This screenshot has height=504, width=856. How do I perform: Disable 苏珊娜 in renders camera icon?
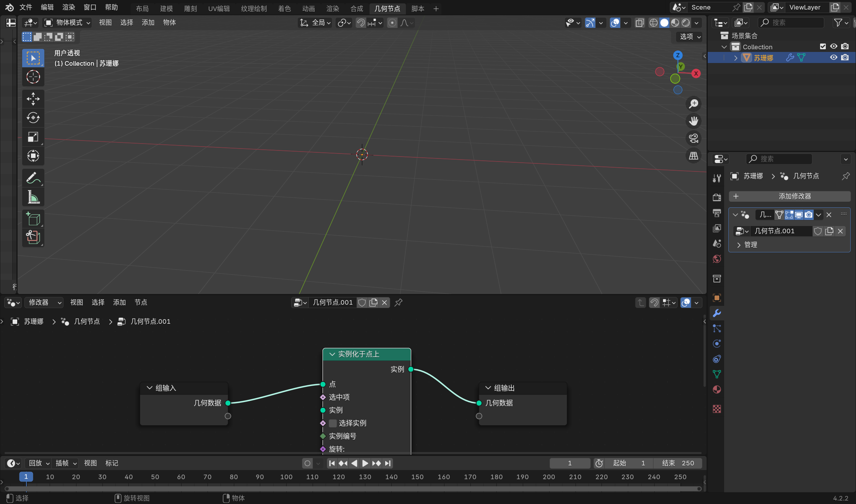tap(845, 57)
